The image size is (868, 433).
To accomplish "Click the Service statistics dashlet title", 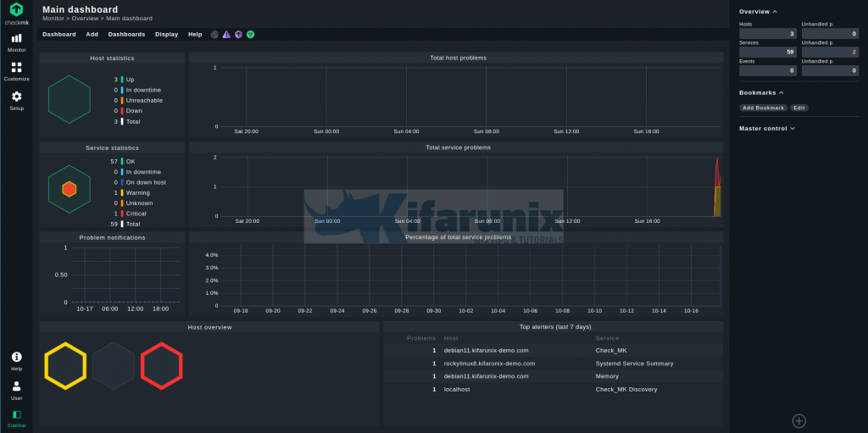I will tap(113, 147).
